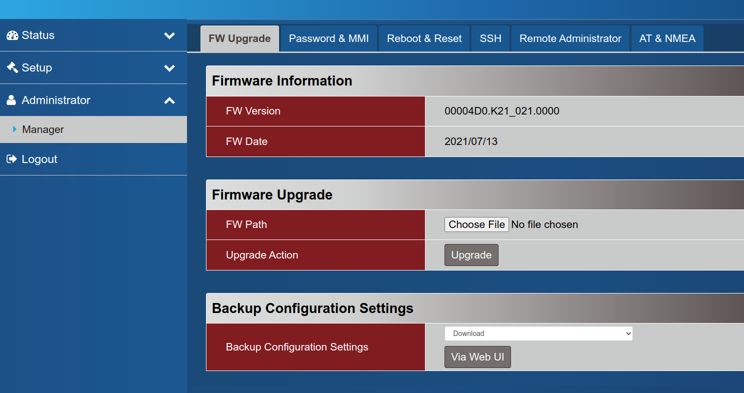The width and height of the screenshot is (744, 393).
Task: Click the Administrator user icon
Action: click(11, 100)
